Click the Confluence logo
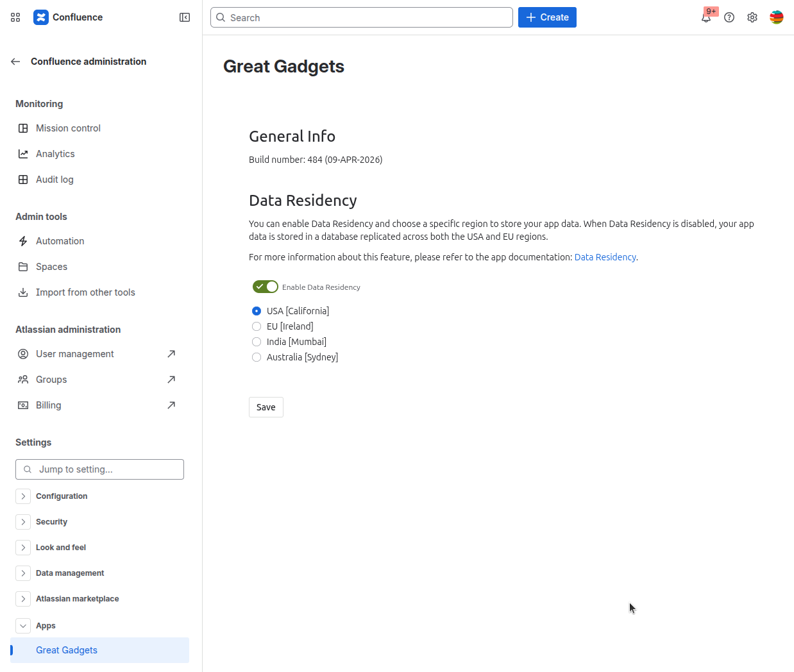The image size is (794, 672). click(41, 17)
